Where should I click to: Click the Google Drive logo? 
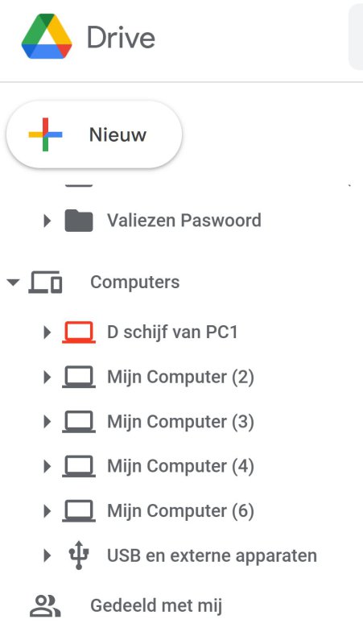click(47, 36)
